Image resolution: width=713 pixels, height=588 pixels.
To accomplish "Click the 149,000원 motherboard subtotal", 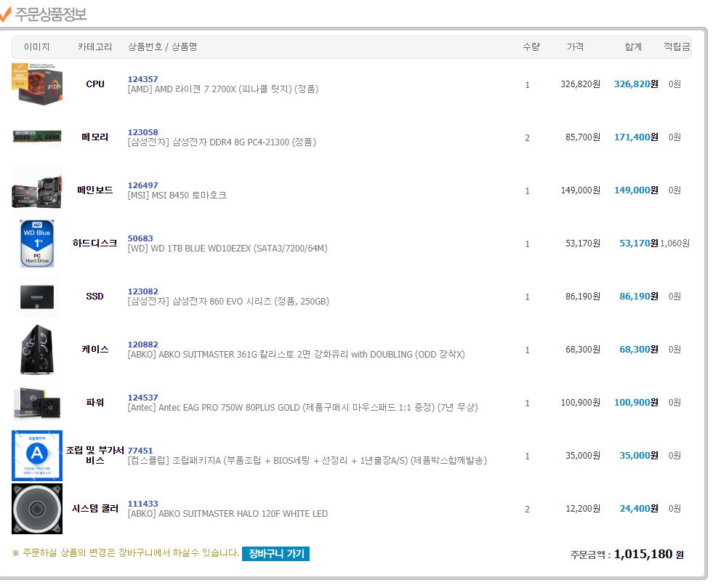I will click(636, 190).
